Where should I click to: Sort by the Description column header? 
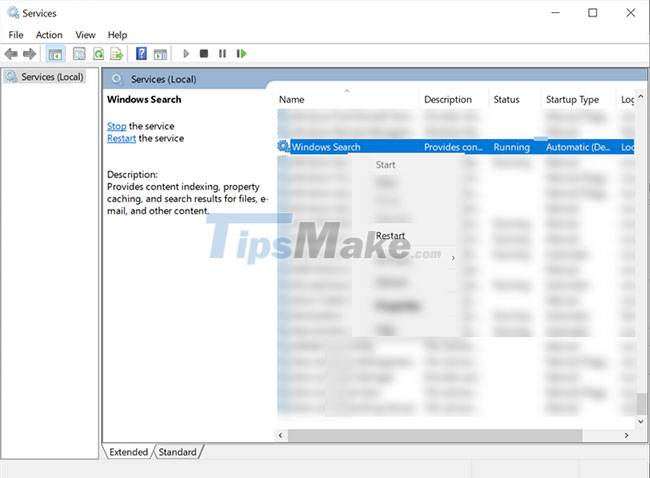coord(448,99)
